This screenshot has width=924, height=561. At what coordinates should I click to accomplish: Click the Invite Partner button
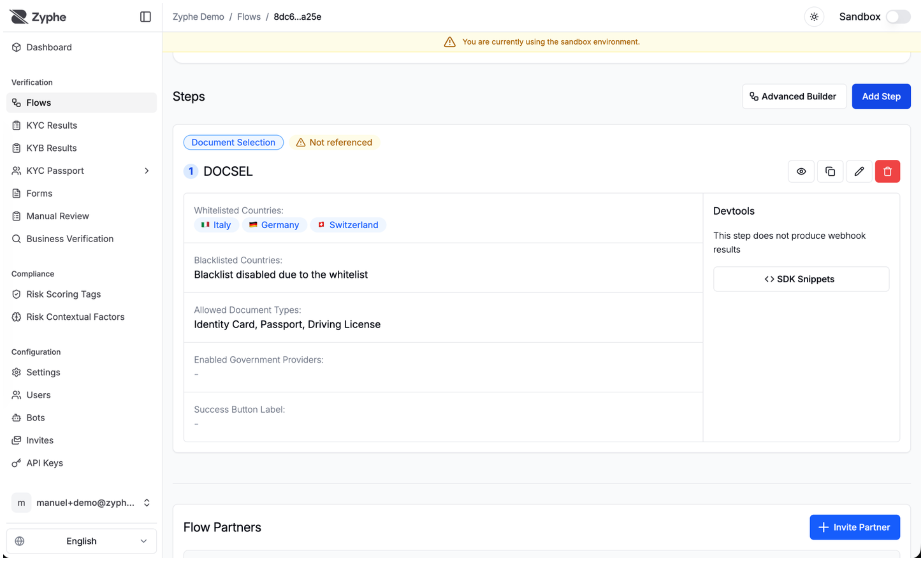(855, 527)
